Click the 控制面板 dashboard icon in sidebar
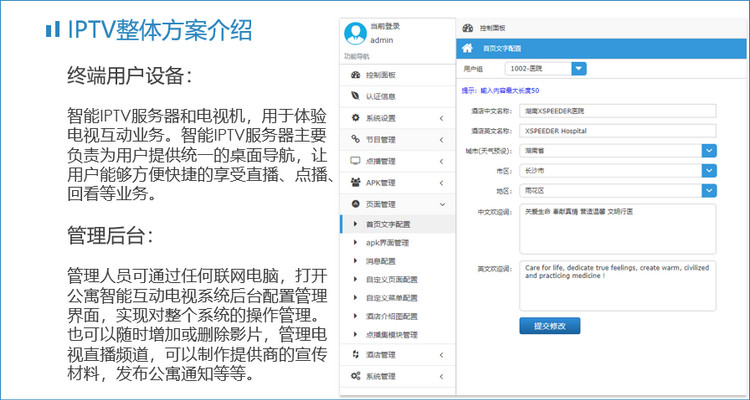The image size is (750, 400). tap(355, 75)
